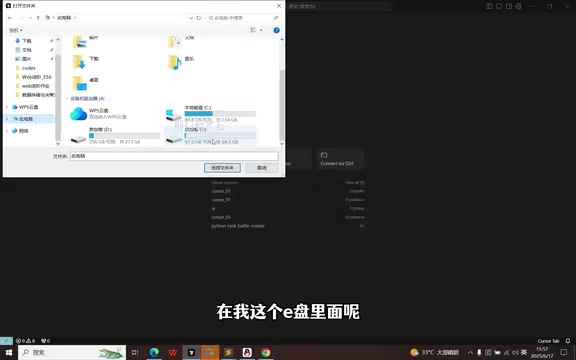This screenshot has height=360, width=576.
Task: Open Cursor settings gear in title bar
Action: coord(519,6)
